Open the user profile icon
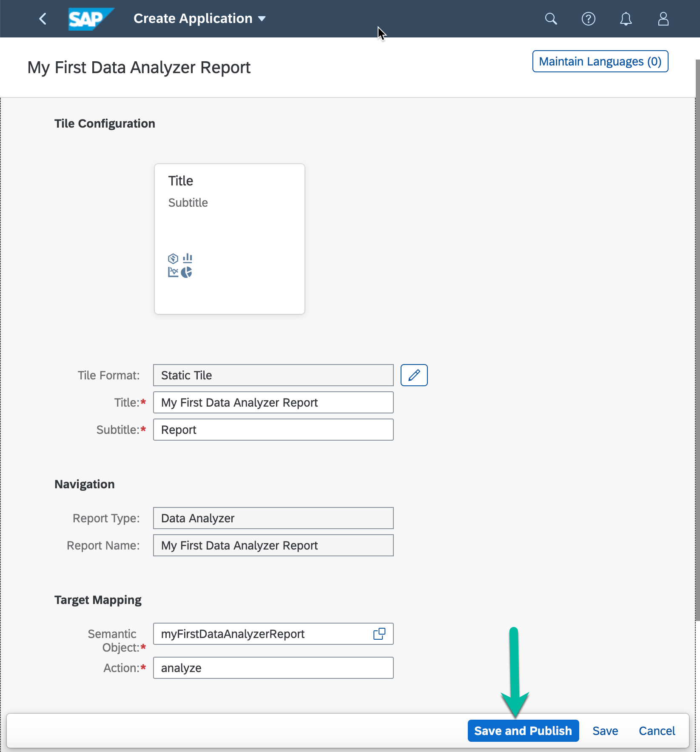 (x=663, y=19)
